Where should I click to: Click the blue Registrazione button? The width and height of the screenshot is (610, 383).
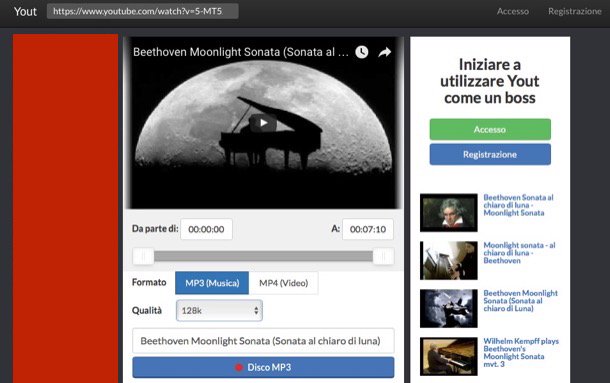(490, 154)
